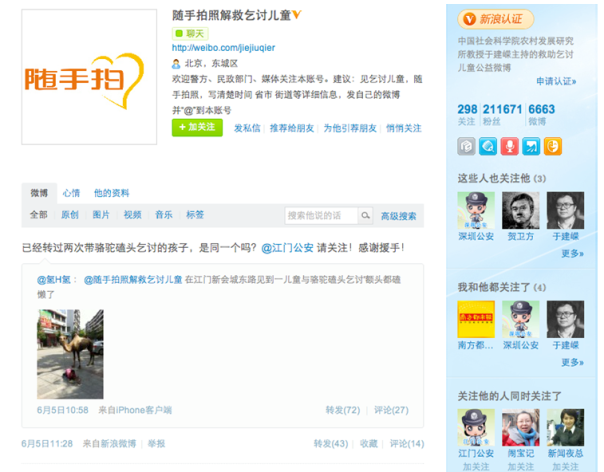Click the green 加关注 follow button
This screenshot has height=472, width=604.
(197, 128)
